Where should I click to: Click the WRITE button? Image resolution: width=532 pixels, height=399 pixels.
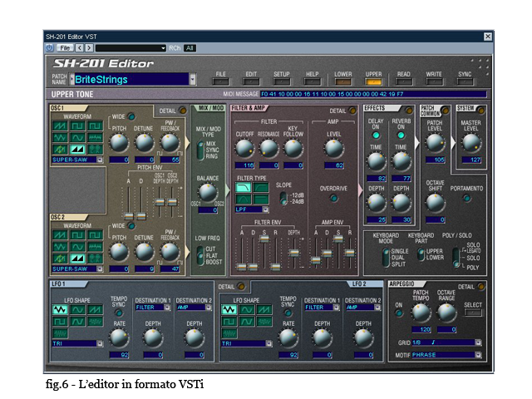434,81
